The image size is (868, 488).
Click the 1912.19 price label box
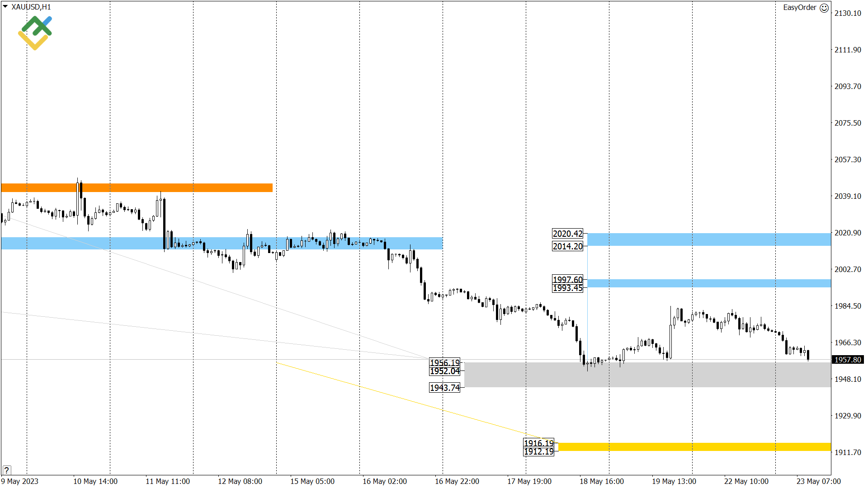tap(538, 452)
